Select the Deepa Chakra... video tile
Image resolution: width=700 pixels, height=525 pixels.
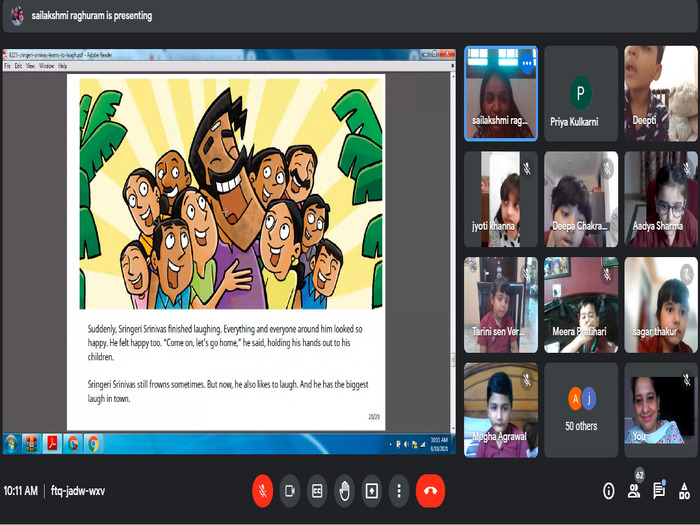(581, 199)
